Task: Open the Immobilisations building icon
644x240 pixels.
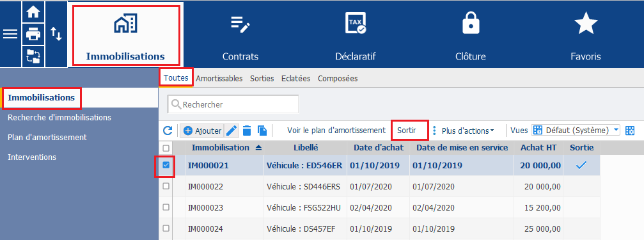Action: click(125, 24)
